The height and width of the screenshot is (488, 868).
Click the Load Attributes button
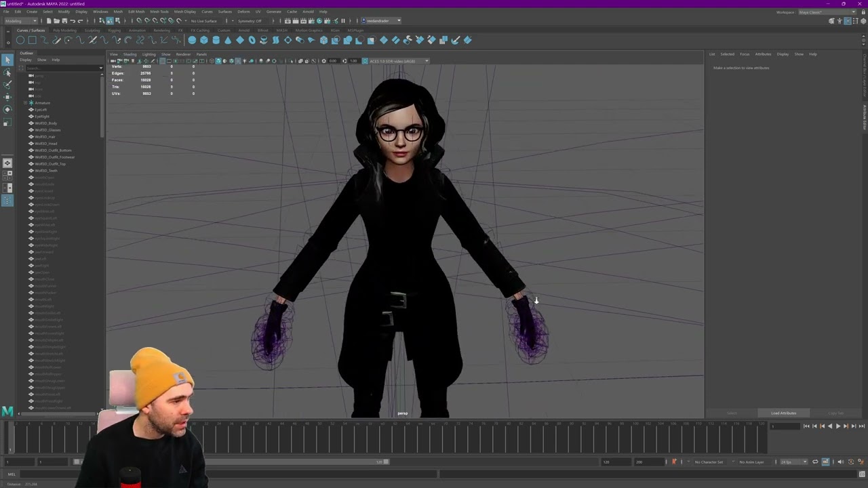784,413
